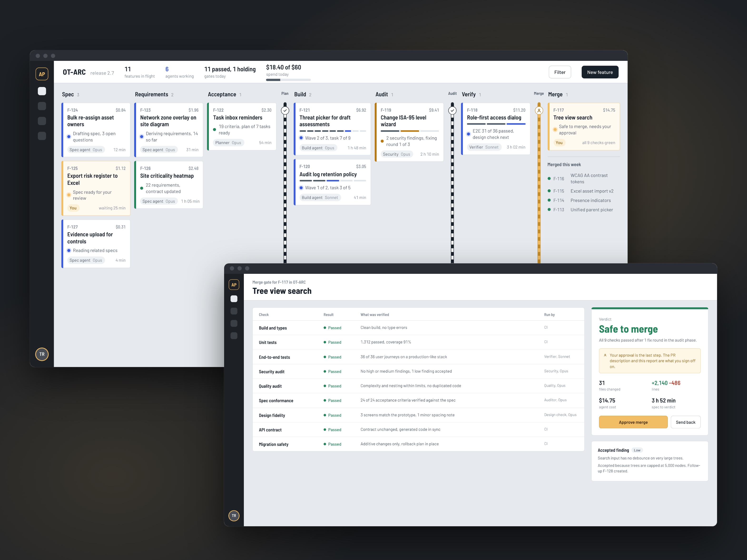
Task: Select the Plan gate checkmark marker
Action: click(285, 110)
